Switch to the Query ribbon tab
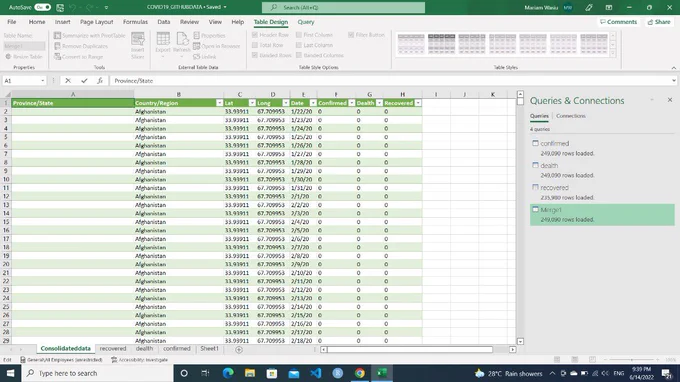The image size is (680, 382). tap(306, 22)
